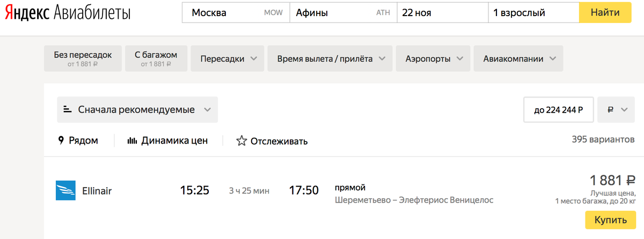Click the sort lines icon beside Сначала рекомендуемые

click(x=68, y=109)
